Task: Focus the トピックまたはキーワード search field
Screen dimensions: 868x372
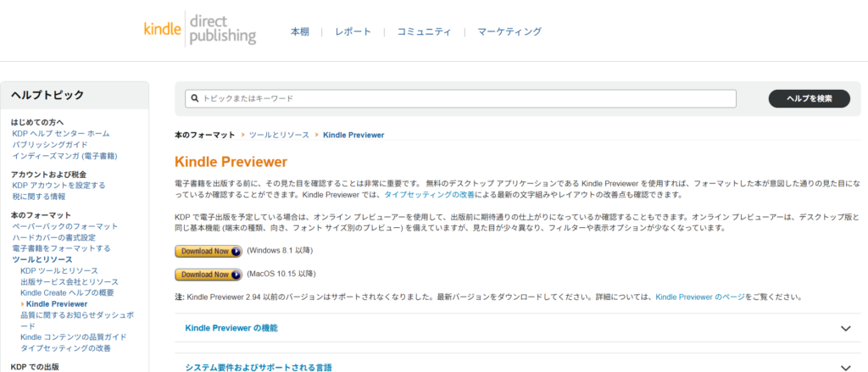Action: (466, 98)
